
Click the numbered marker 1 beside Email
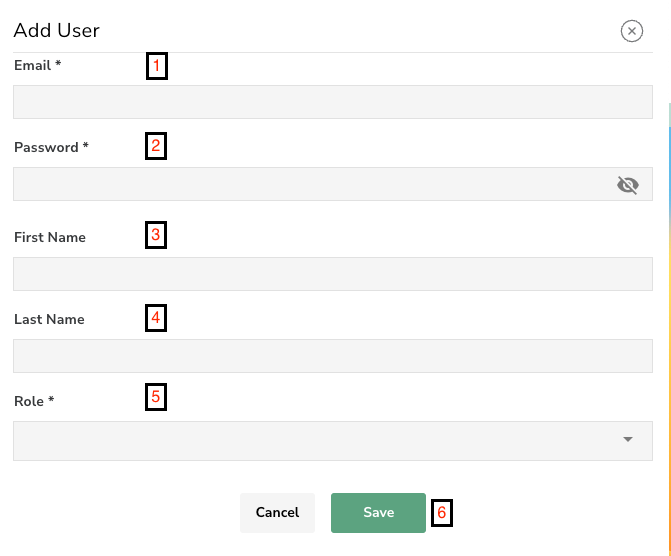pyautogui.click(x=156, y=67)
